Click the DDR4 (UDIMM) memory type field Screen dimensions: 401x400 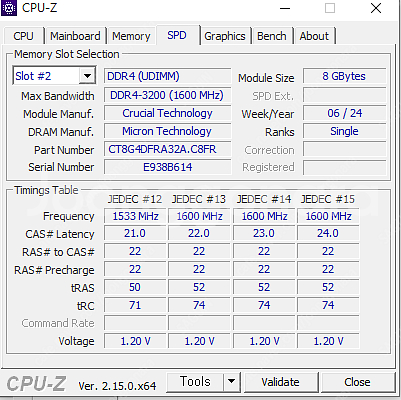point(168,76)
